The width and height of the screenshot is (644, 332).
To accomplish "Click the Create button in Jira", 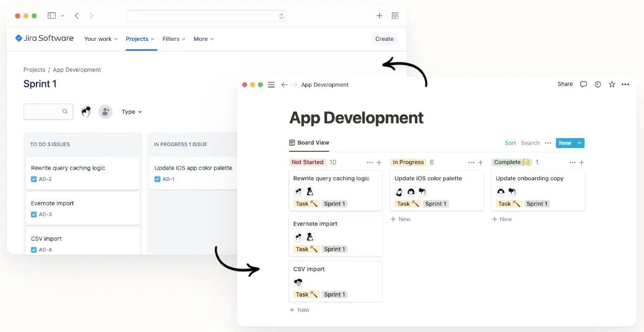I will tap(385, 38).
